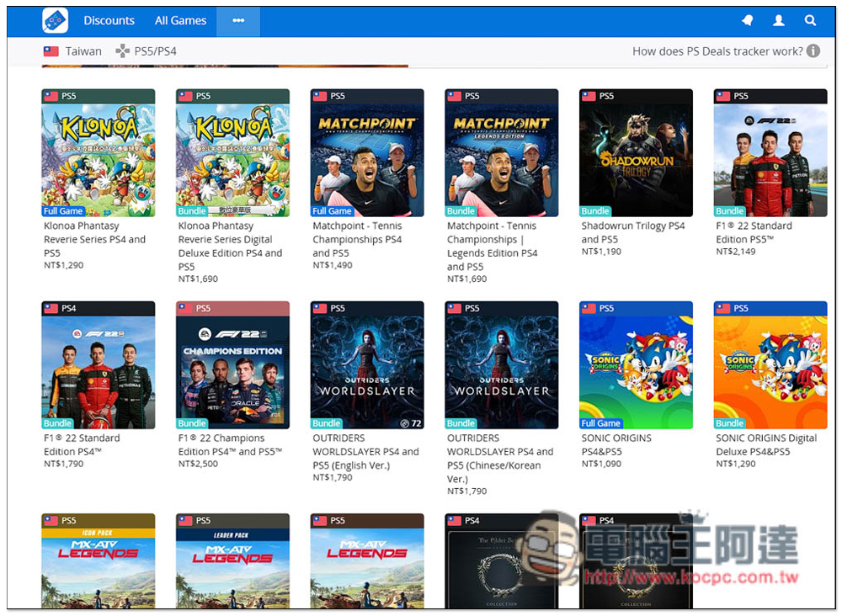This screenshot has height=616, width=842.
Task: Expand the PS5/PS4 platform selector
Action: point(155,51)
